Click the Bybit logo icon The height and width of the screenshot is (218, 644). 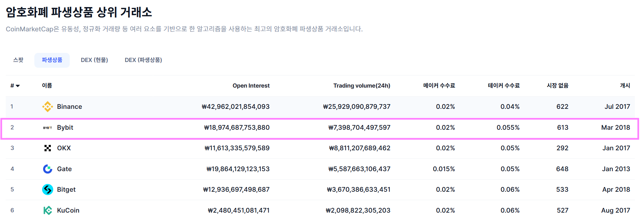click(47, 128)
